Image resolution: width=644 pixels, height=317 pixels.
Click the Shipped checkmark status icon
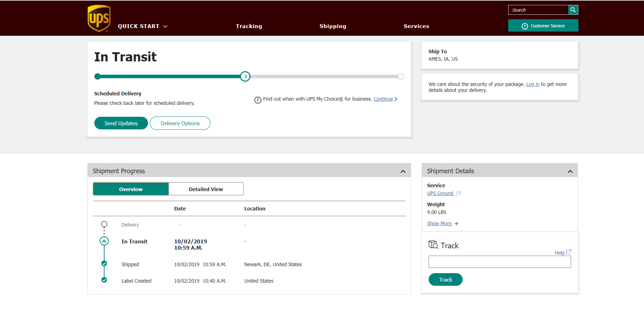pyautogui.click(x=104, y=264)
